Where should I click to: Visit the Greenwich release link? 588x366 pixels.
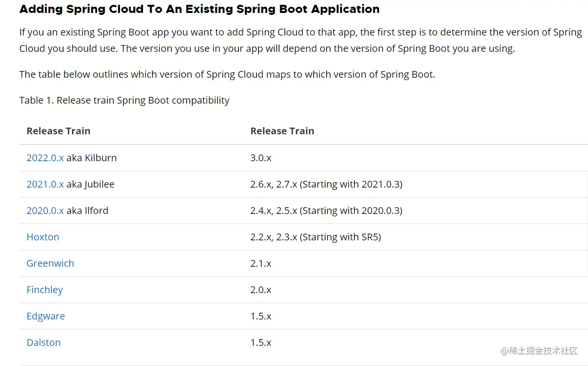[50, 263]
